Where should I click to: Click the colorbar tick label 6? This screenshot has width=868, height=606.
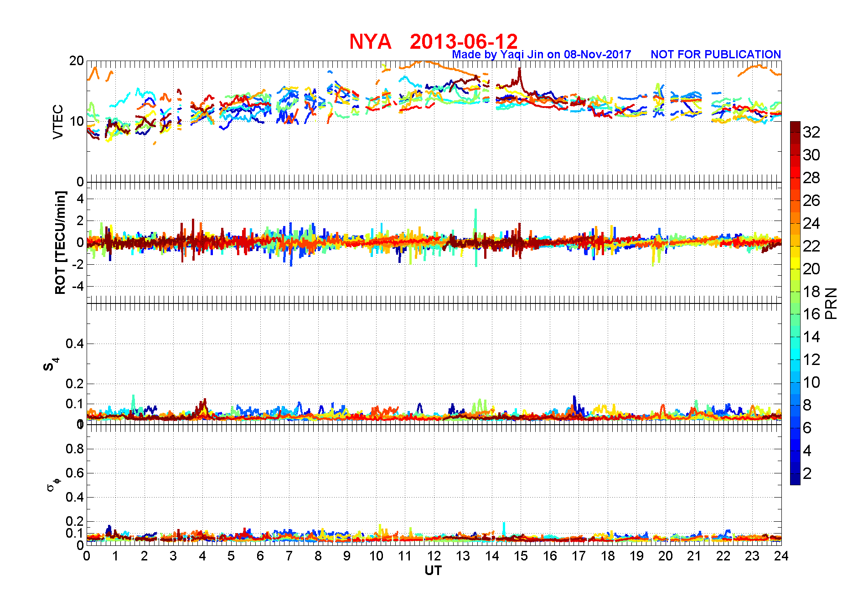coord(807,428)
